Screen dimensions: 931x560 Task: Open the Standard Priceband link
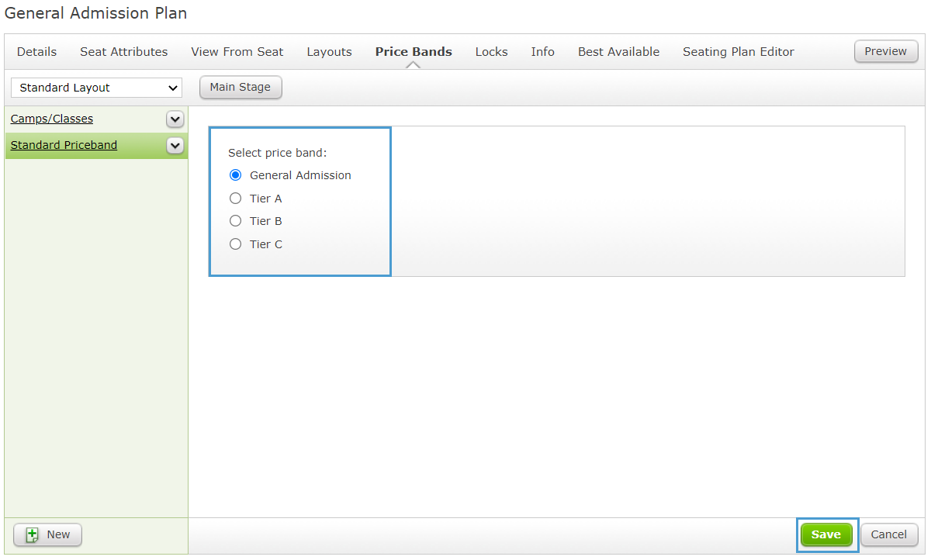[x=64, y=145]
